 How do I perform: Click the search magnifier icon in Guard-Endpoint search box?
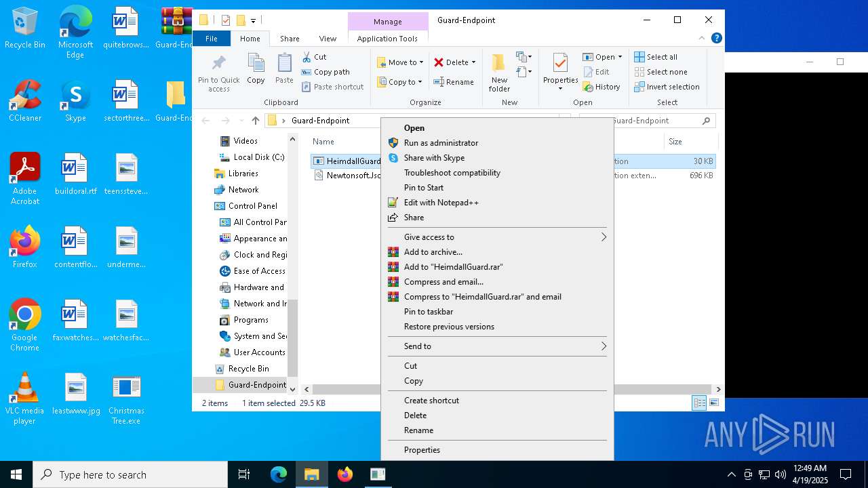tap(706, 121)
